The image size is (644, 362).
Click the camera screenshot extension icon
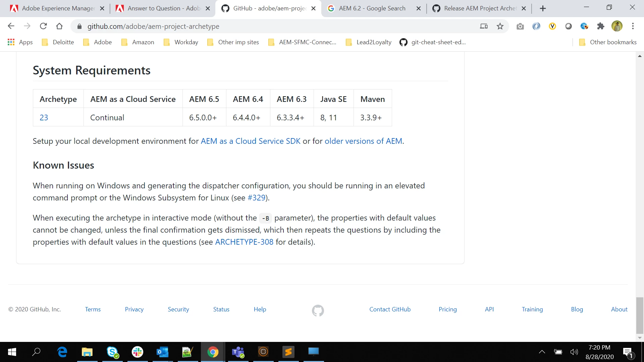click(520, 26)
